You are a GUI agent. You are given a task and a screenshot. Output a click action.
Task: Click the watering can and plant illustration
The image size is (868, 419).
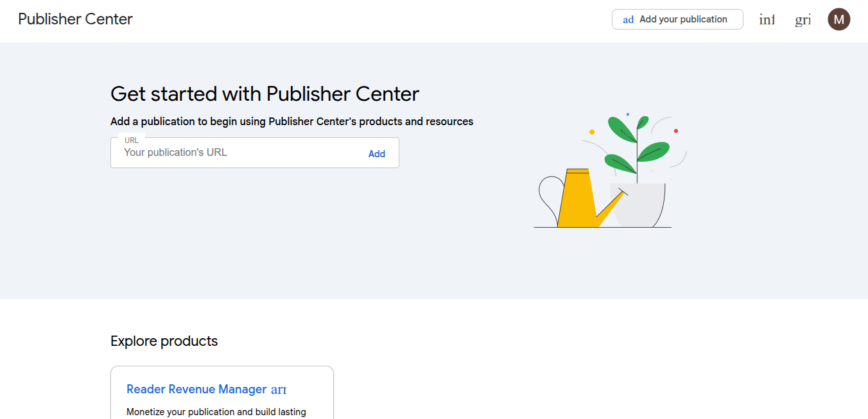611,171
